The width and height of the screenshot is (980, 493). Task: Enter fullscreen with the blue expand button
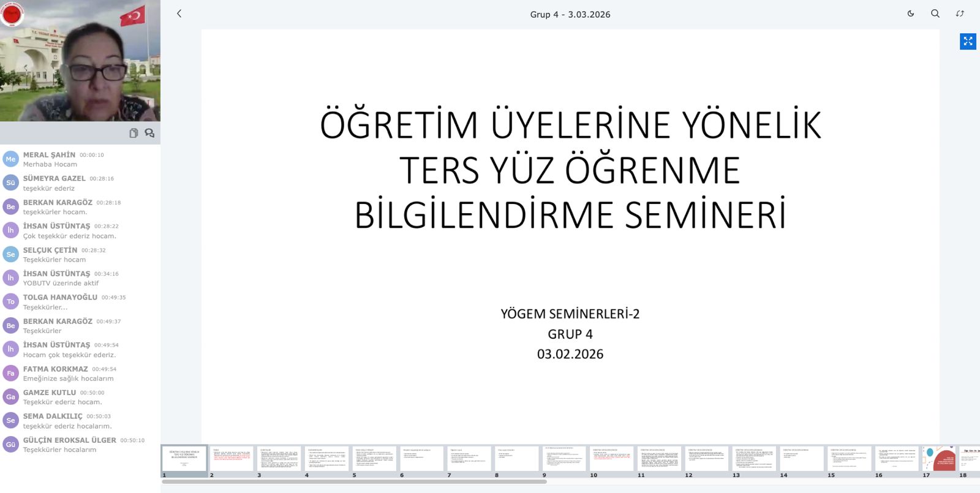pyautogui.click(x=968, y=42)
